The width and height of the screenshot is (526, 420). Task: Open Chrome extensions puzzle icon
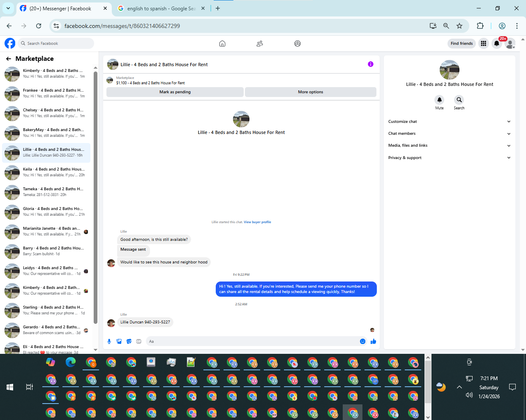pos(480,26)
